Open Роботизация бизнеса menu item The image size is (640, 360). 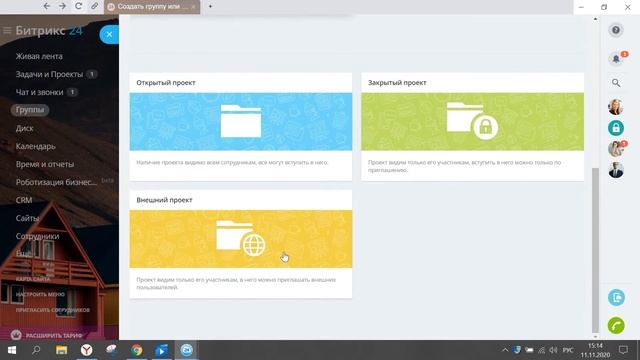tap(56, 182)
